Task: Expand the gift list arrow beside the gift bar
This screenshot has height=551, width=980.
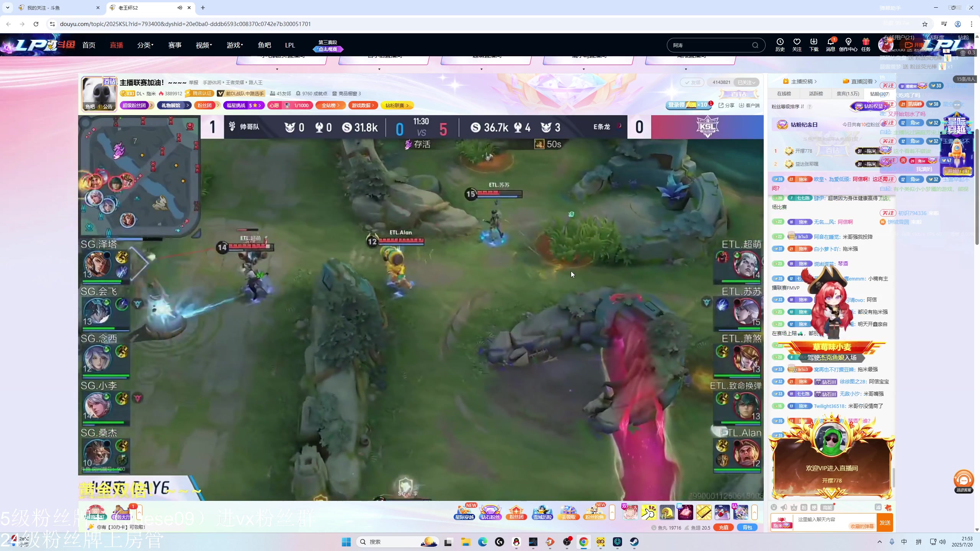Action: pyautogui.click(x=754, y=512)
